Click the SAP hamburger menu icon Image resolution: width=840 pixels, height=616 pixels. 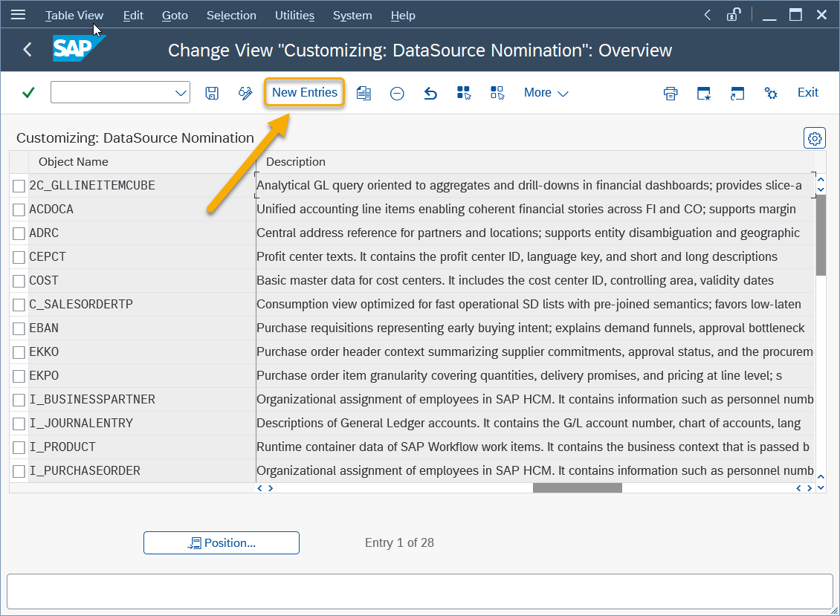click(x=18, y=15)
